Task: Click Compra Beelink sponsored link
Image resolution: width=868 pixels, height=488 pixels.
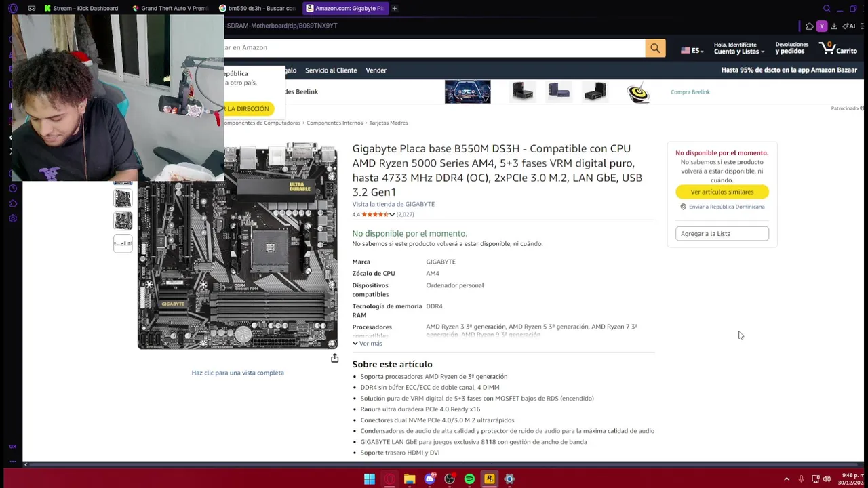Action: (690, 92)
